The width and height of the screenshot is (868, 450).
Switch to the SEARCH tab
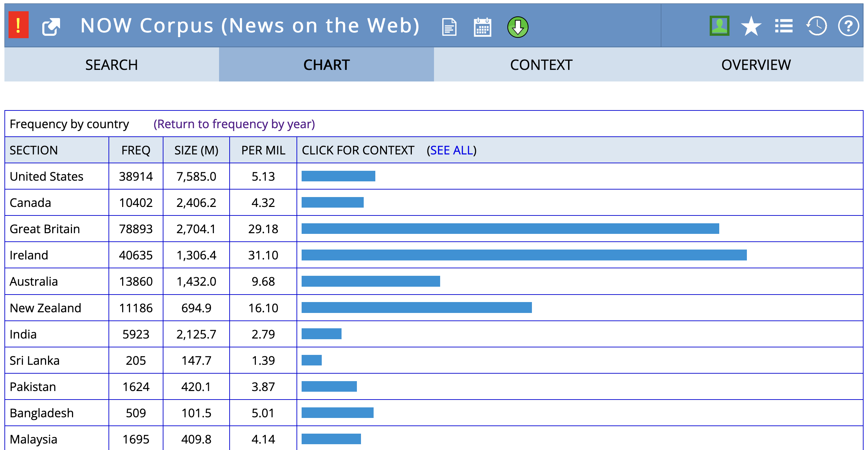pos(112,65)
